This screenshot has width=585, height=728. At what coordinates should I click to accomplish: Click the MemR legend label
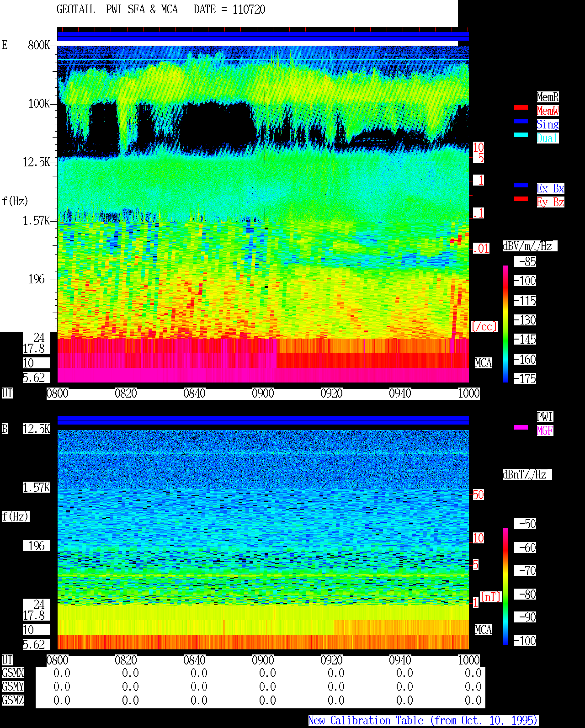[548, 97]
